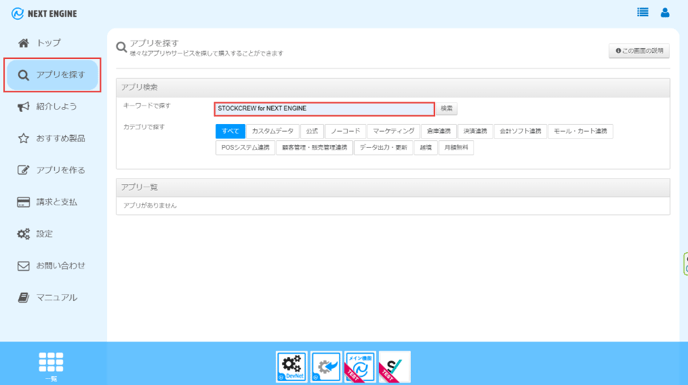Select アプリを探す in the sidebar

click(53, 75)
